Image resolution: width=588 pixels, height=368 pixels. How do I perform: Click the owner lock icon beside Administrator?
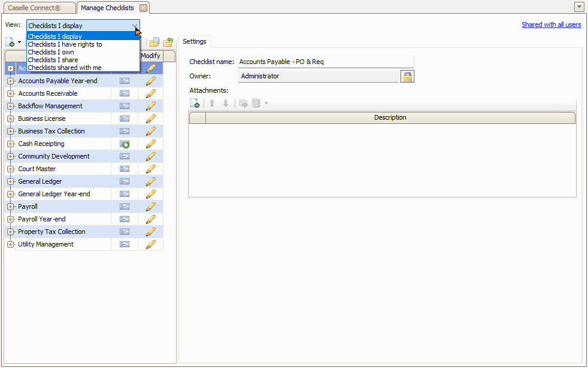(x=407, y=77)
